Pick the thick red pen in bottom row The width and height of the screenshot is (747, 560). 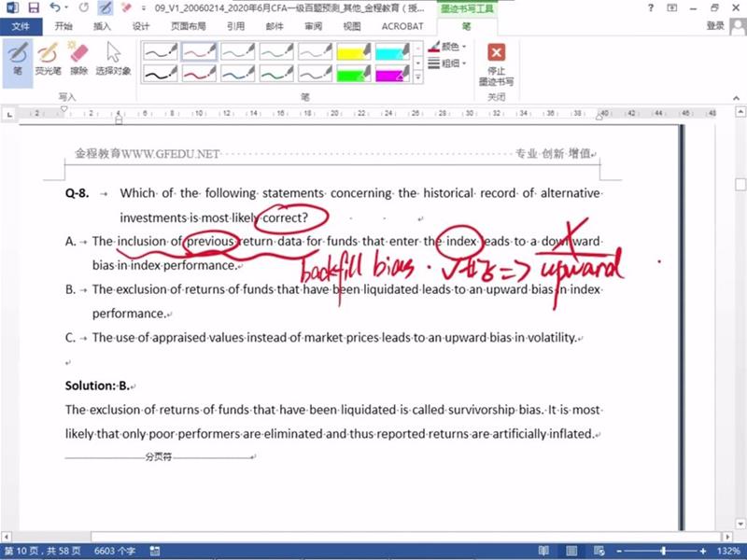pos(199,74)
